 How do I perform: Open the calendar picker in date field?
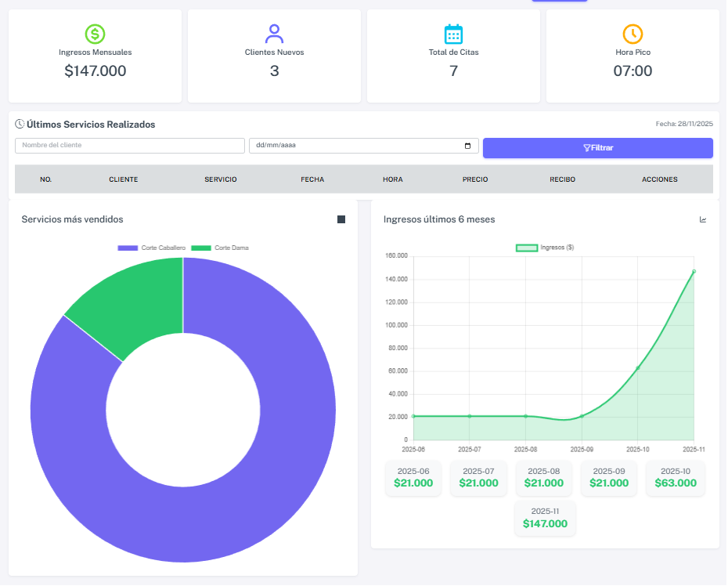pos(467,146)
